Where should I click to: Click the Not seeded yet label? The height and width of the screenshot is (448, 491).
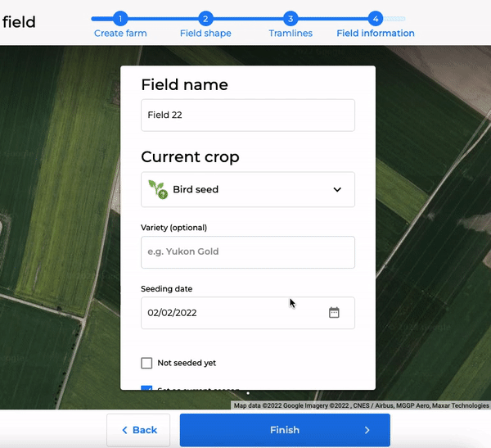(x=187, y=363)
